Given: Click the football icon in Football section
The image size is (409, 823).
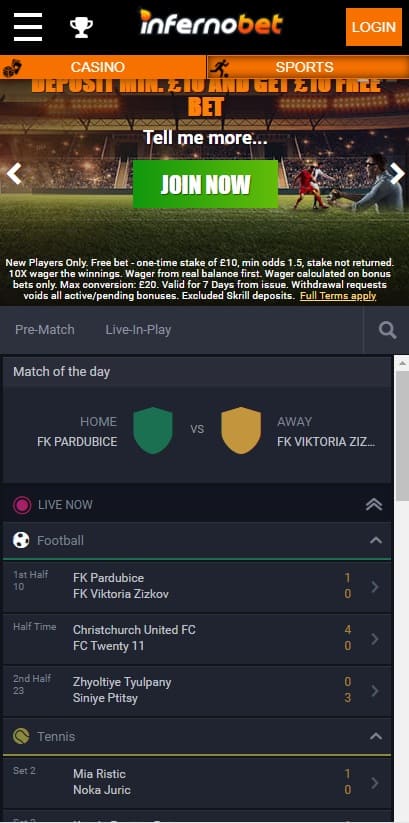Looking at the screenshot, I should 21,540.
